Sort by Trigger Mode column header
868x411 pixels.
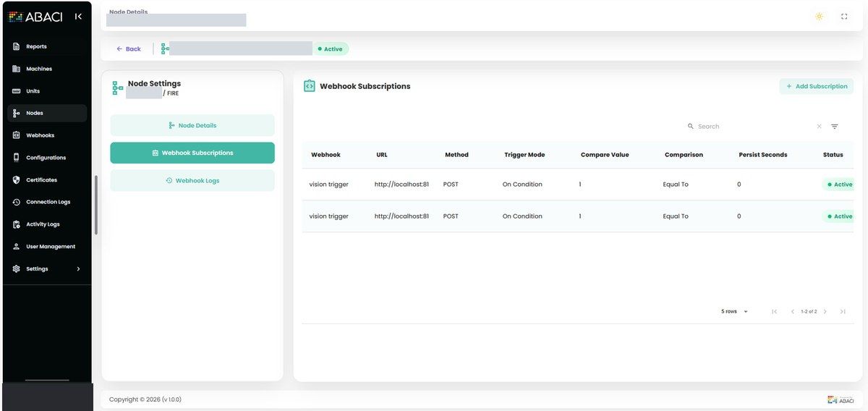(x=524, y=155)
